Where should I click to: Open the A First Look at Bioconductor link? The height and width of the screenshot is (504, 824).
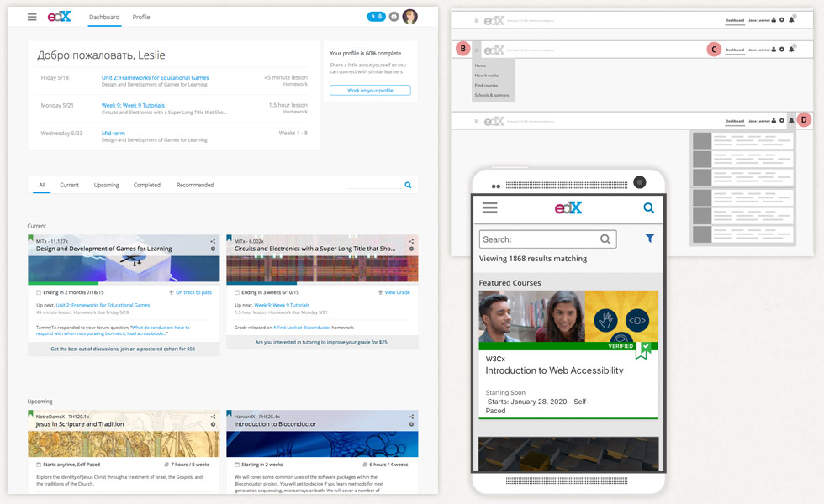coord(302,328)
